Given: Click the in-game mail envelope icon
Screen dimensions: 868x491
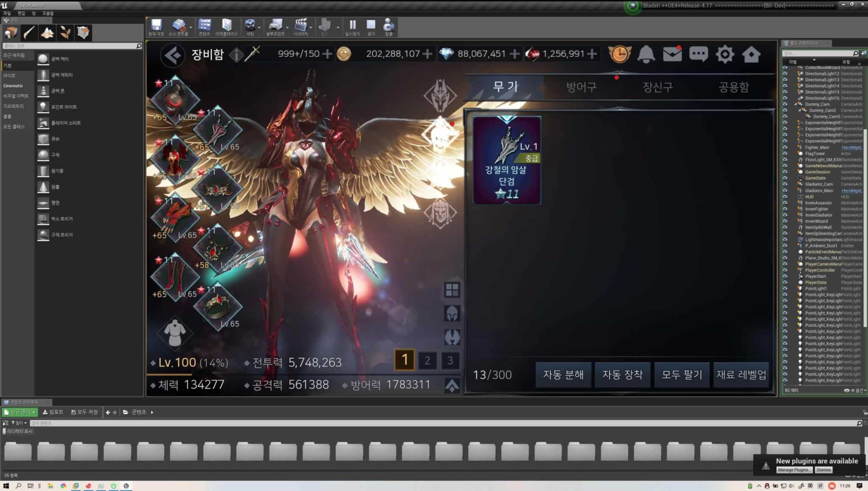Looking at the screenshot, I should pos(672,54).
